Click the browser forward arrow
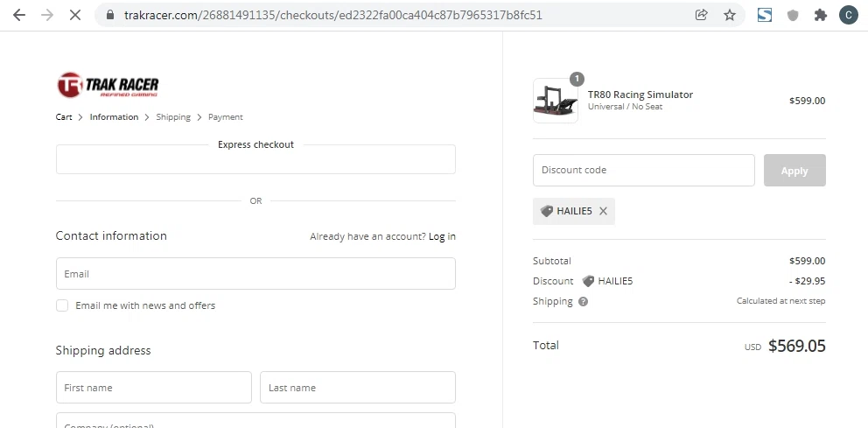 pyautogui.click(x=47, y=15)
